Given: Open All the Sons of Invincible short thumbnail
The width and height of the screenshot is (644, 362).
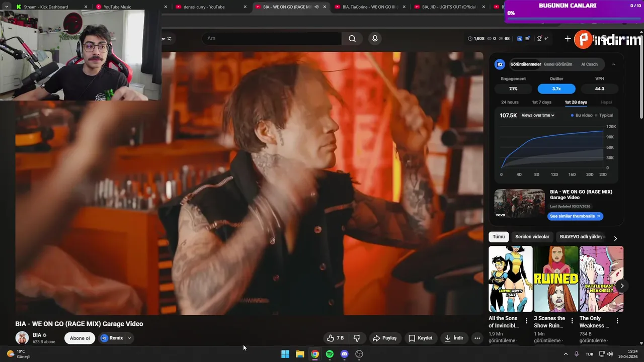Looking at the screenshot, I should 511,279.
